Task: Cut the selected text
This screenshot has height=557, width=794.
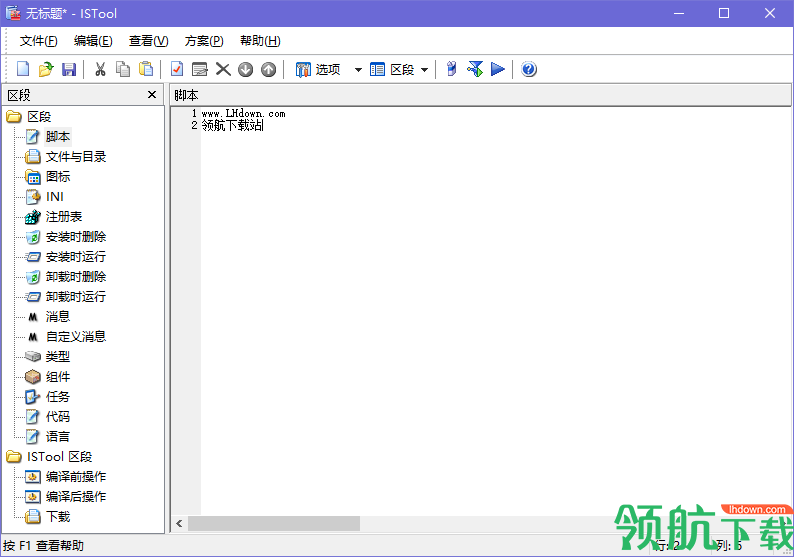Action: 100,69
